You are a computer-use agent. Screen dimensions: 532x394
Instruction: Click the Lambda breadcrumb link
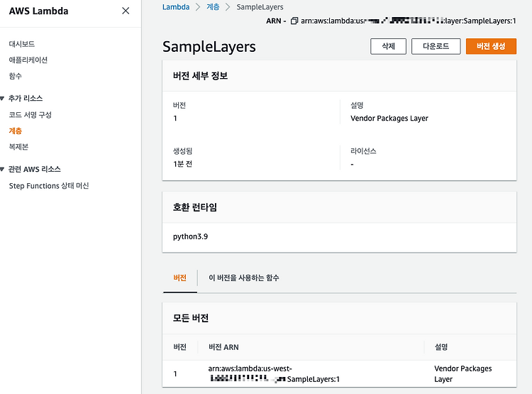pos(176,7)
